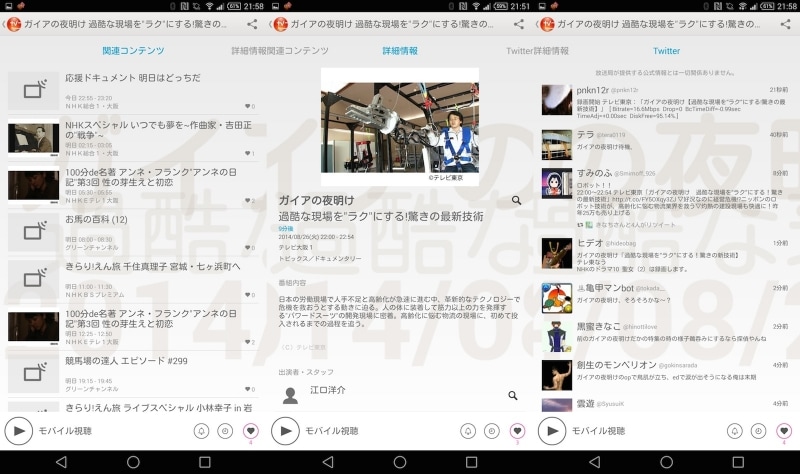Tap トピックス／ドキュメンタリー genre text
The image size is (800, 474).
(319, 259)
